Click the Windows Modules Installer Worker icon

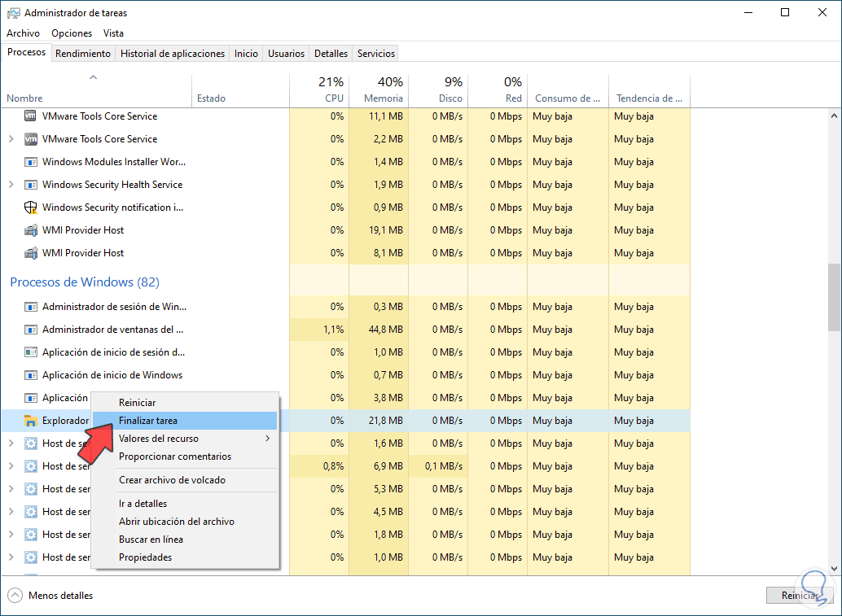click(31, 162)
